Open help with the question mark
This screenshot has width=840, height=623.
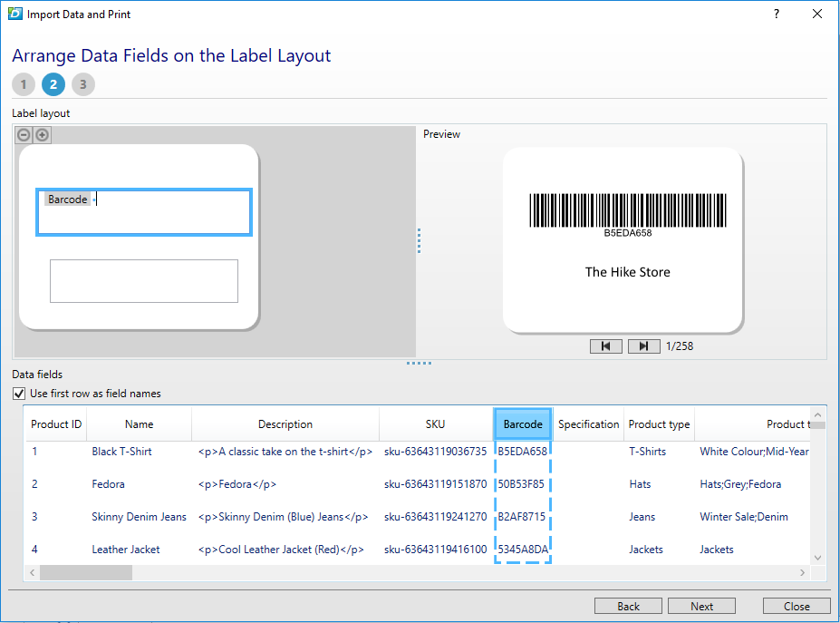777,14
